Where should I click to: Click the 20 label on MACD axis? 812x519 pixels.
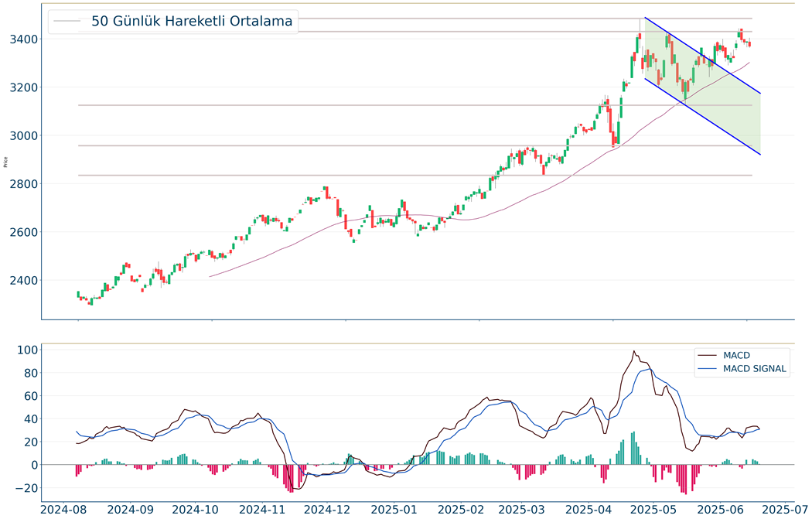(31, 442)
